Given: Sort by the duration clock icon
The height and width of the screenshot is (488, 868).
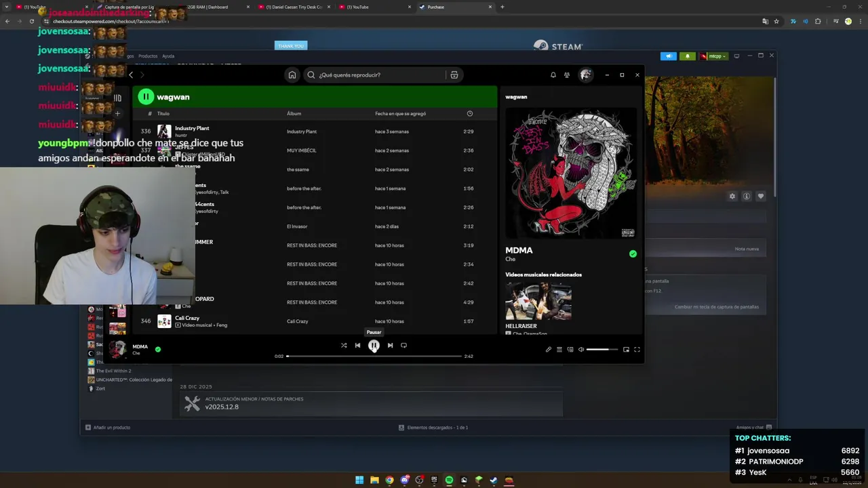Looking at the screenshot, I should [x=470, y=114].
